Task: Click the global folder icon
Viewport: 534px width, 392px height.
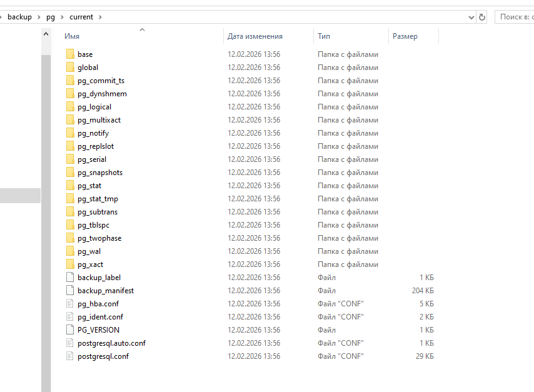Action: pyautogui.click(x=70, y=68)
